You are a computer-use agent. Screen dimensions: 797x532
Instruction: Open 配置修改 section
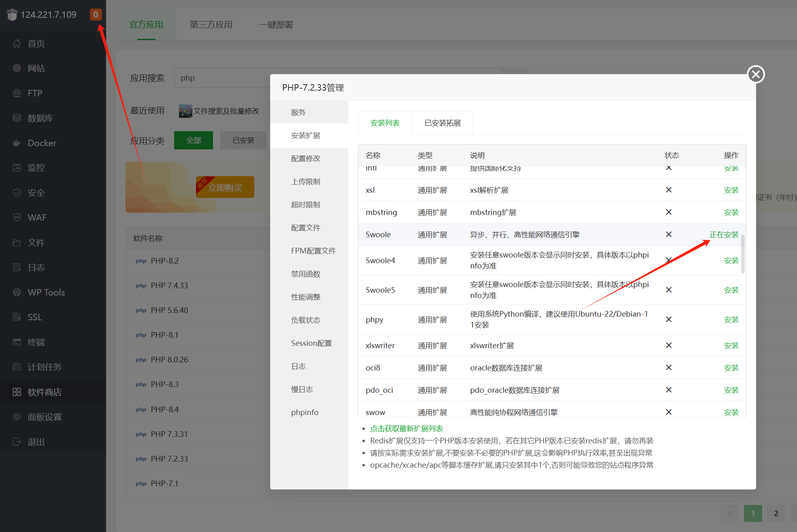(x=309, y=158)
